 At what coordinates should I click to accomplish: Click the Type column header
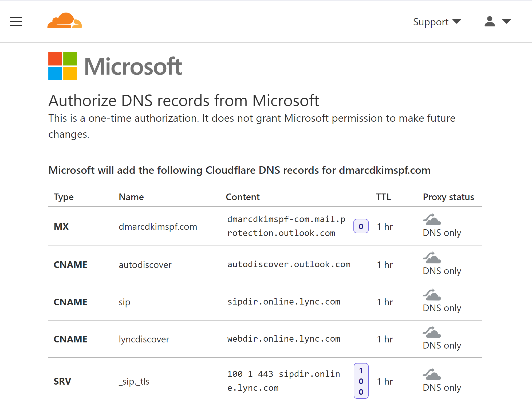pyautogui.click(x=64, y=197)
